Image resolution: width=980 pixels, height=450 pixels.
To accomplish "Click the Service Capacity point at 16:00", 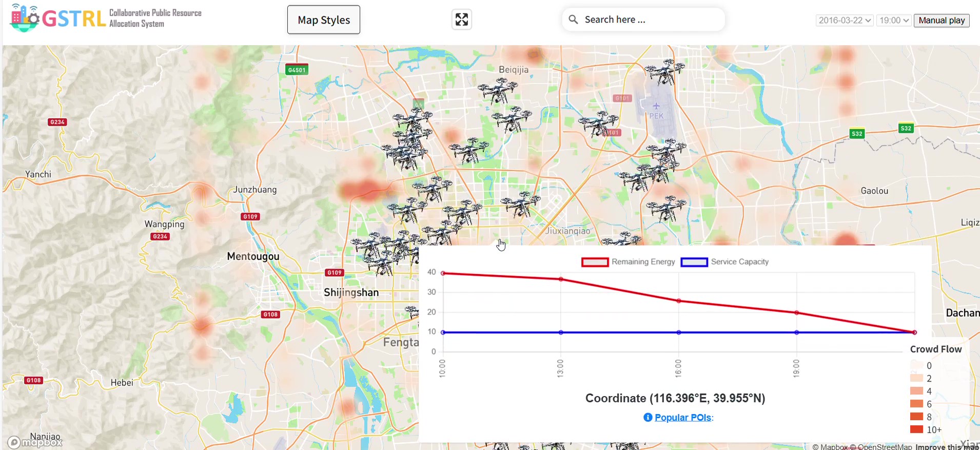I will click(x=679, y=333).
